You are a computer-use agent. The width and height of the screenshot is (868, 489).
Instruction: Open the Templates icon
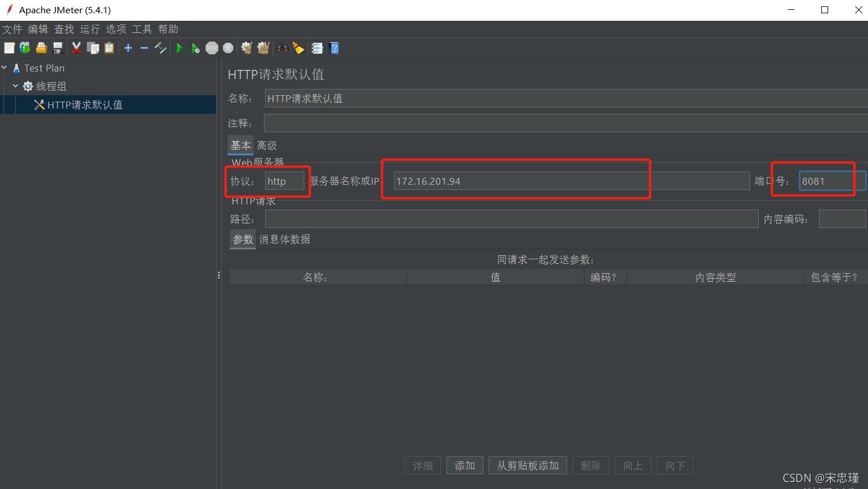tap(25, 48)
